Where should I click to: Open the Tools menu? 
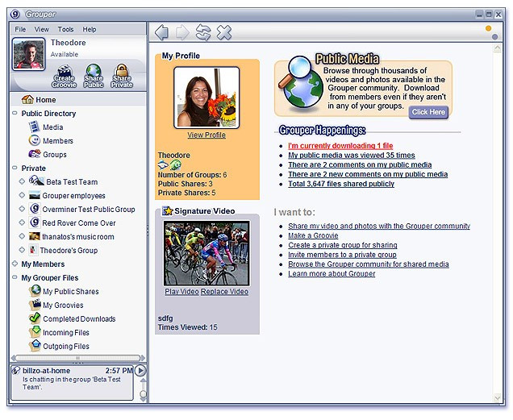click(66, 29)
